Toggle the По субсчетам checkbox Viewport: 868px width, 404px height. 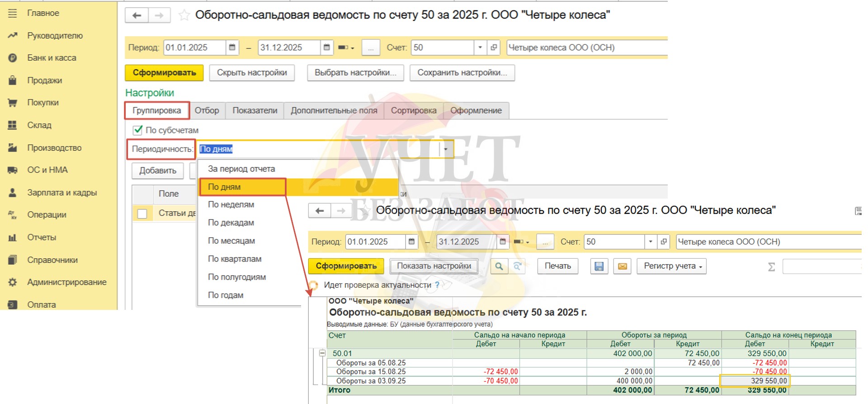[x=138, y=130]
